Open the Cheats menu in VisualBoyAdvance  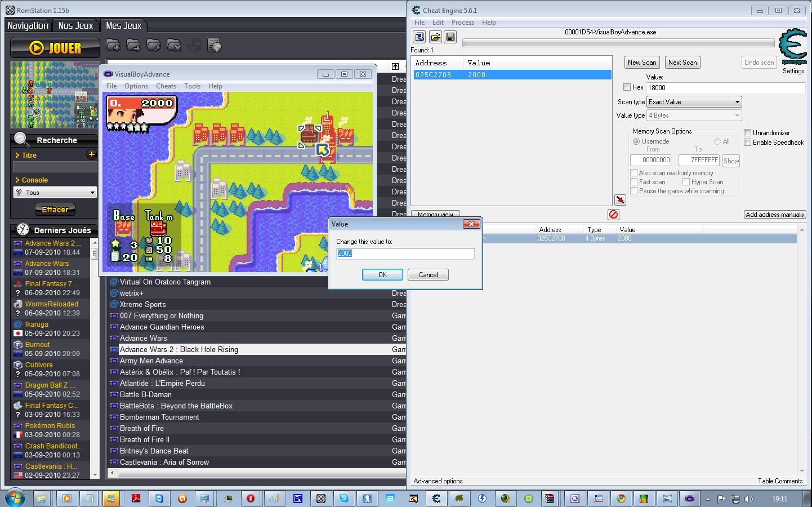pyautogui.click(x=166, y=86)
